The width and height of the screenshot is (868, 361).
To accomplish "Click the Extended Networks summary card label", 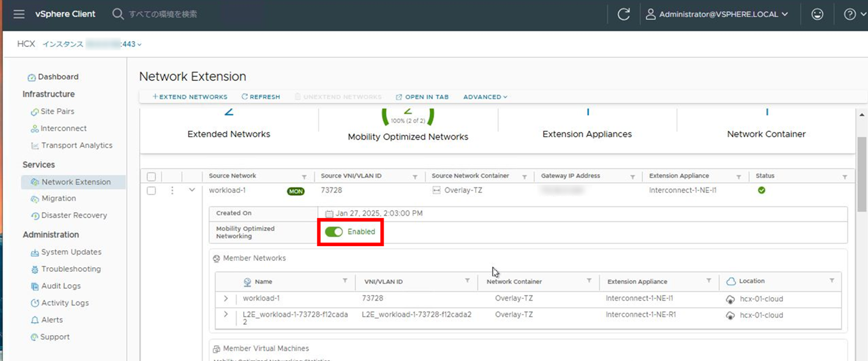I will pos(228,134).
